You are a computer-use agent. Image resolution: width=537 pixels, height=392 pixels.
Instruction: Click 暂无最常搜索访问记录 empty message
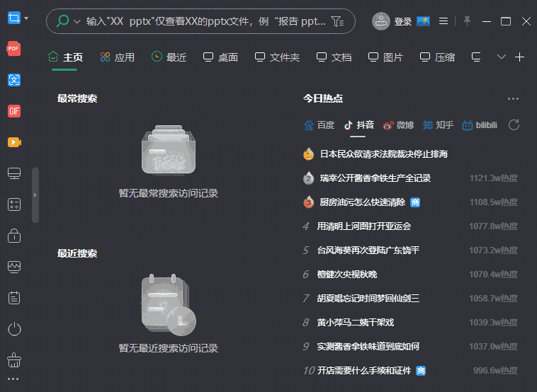point(168,193)
